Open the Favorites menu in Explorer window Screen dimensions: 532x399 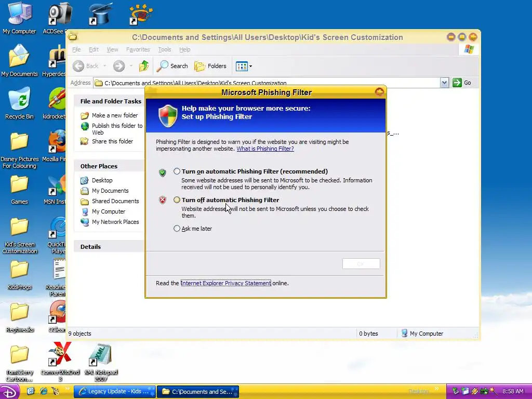138,49
